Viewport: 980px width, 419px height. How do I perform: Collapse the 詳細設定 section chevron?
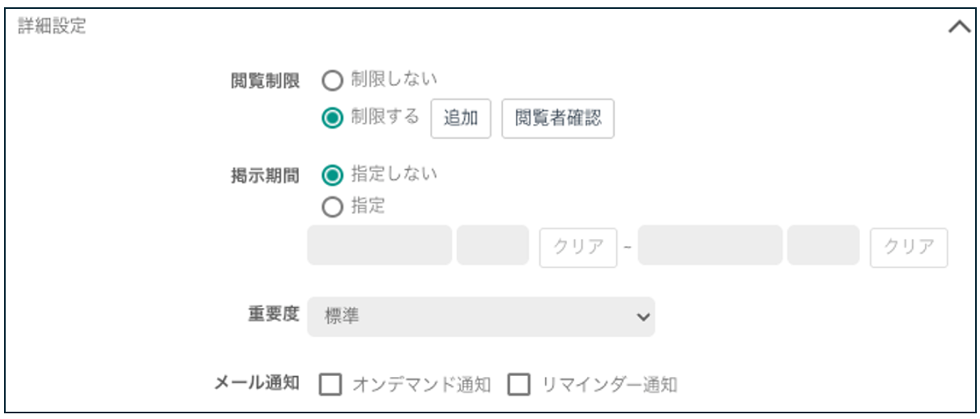click(x=959, y=27)
